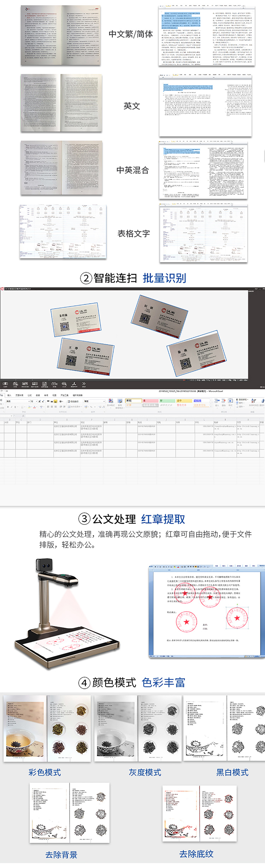Toggle Italic formatting in Excel ribbon
Image resolution: width=265 pixels, height=868 pixels.
click(11, 407)
